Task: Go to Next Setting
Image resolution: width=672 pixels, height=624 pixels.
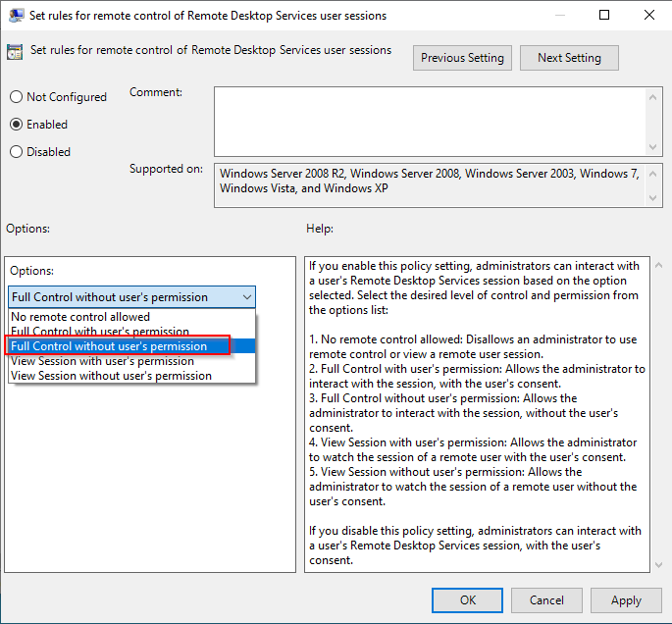Action: tap(569, 58)
